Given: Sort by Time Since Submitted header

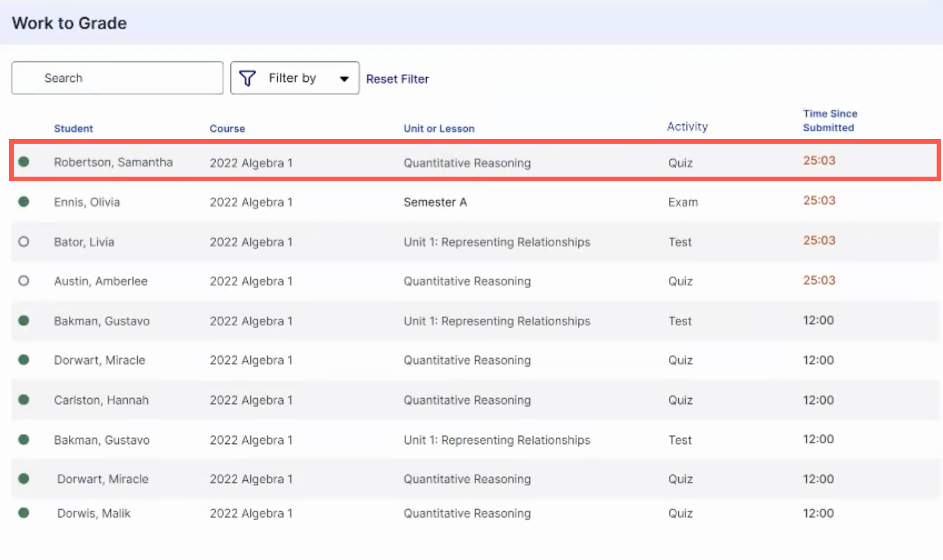Looking at the screenshot, I should (829, 120).
